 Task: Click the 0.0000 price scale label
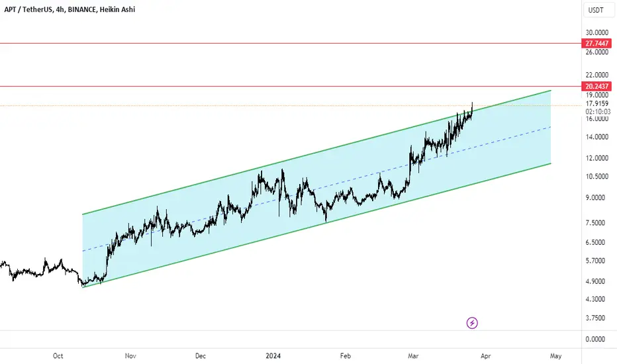(x=595, y=340)
